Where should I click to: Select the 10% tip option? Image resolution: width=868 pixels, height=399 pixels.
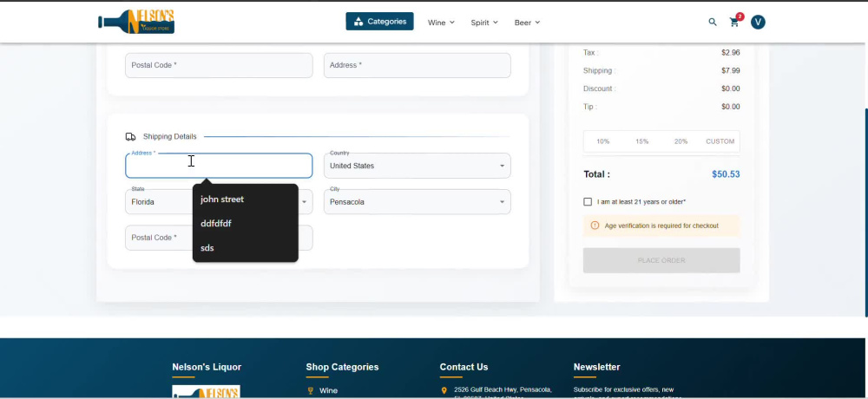603,141
